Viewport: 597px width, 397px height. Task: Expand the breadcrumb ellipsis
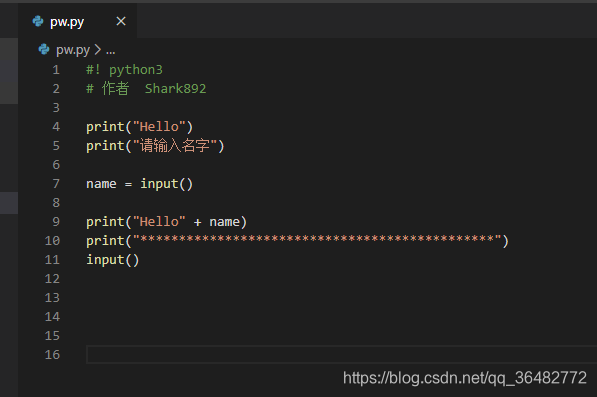pos(110,50)
